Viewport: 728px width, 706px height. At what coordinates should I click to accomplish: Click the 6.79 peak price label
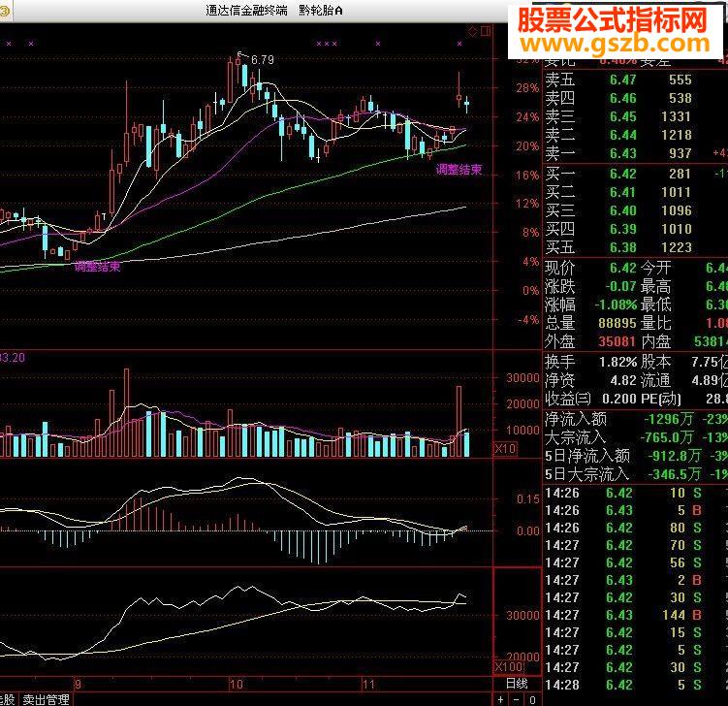[x=263, y=60]
